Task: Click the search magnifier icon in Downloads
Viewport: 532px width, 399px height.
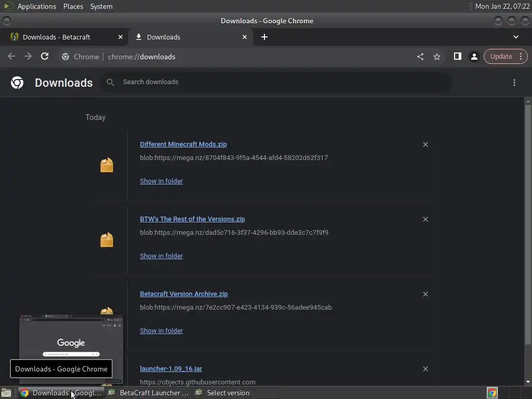Action: [x=110, y=82]
